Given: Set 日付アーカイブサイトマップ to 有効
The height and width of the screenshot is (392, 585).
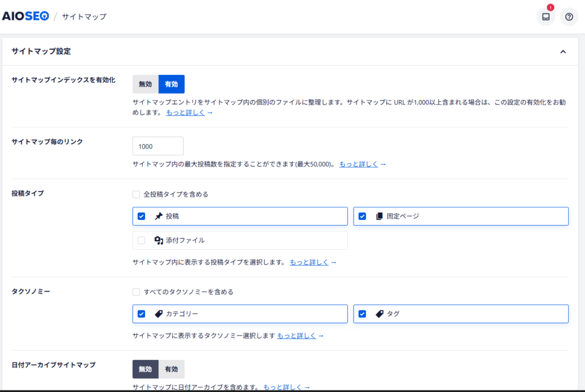Looking at the screenshot, I should (x=171, y=369).
